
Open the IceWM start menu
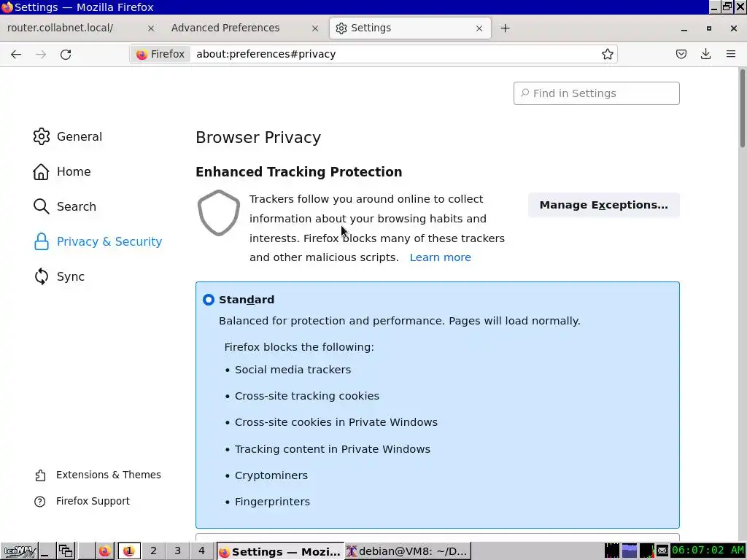pyautogui.click(x=18, y=551)
